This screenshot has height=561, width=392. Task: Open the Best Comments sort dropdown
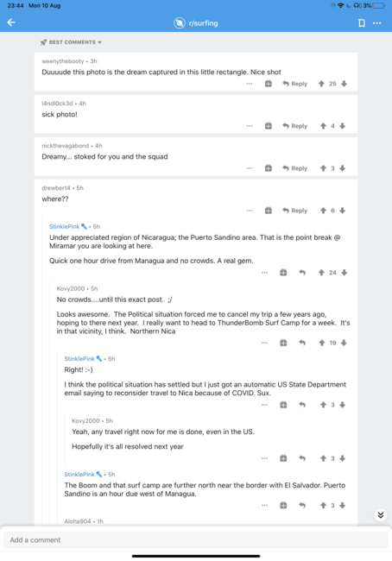72,42
